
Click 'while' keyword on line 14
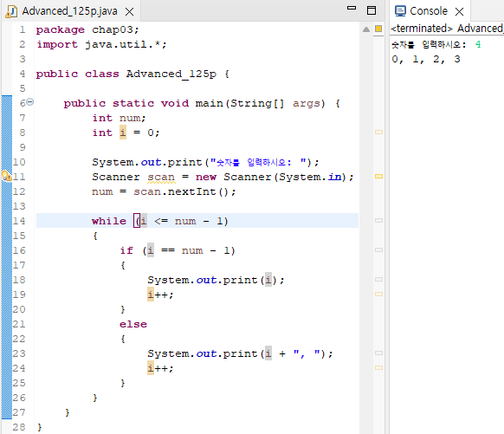(109, 221)
